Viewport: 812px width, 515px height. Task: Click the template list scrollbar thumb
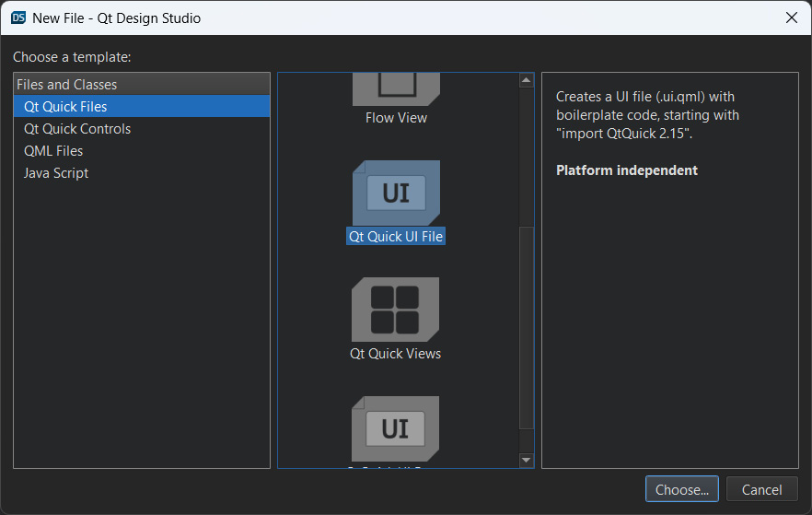point(527,327)
